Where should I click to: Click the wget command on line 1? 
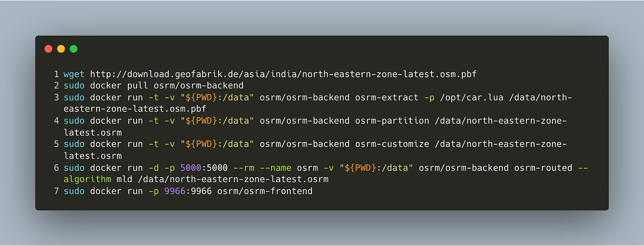pos(74,74)
